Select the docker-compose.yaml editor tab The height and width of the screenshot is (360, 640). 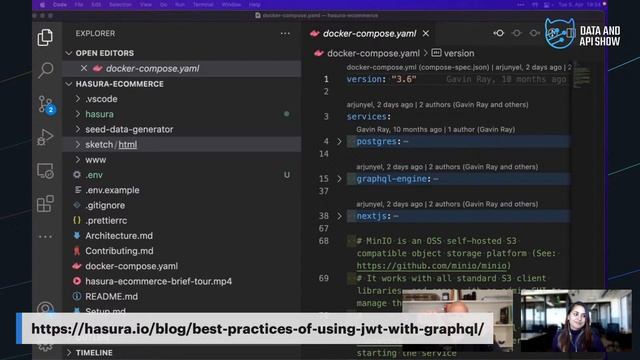(369, 33)
